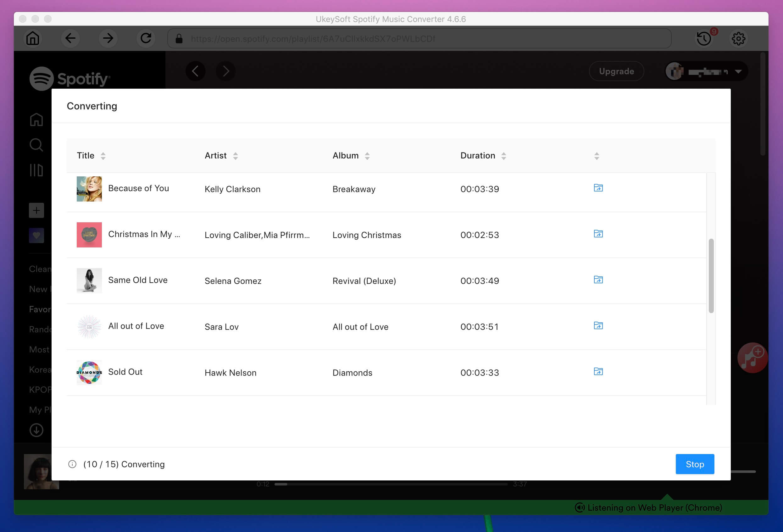Click the export icon for Same Old Love
Image resolution: width=783 pixels, height=532 pixels.
pyautogui.click(x=597, y=279)
